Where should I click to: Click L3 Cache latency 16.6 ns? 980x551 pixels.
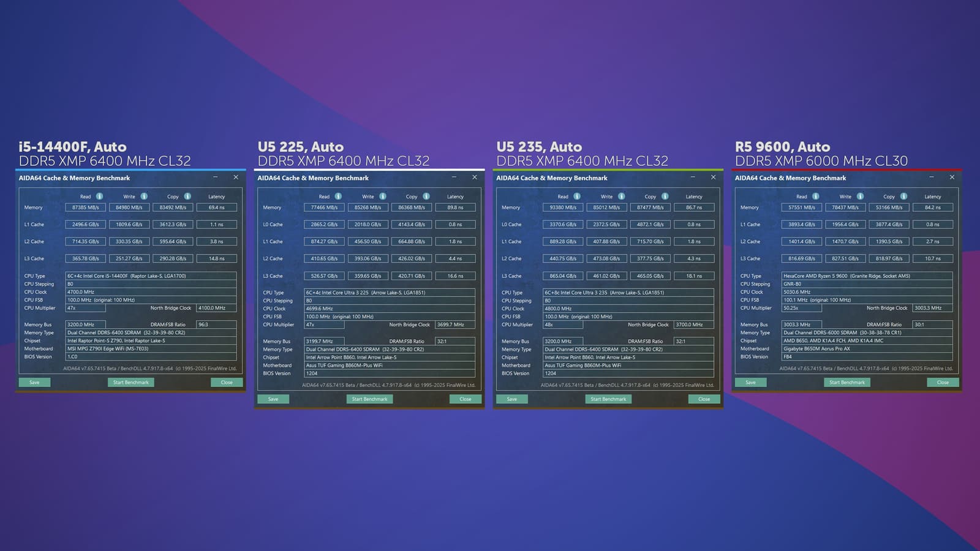click(x=456, y=276)
